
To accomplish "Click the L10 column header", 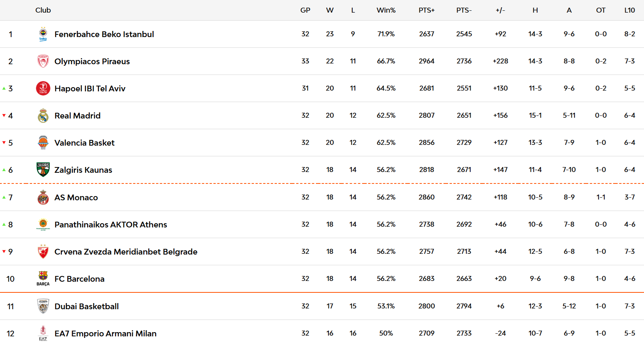I will (629, 10).
